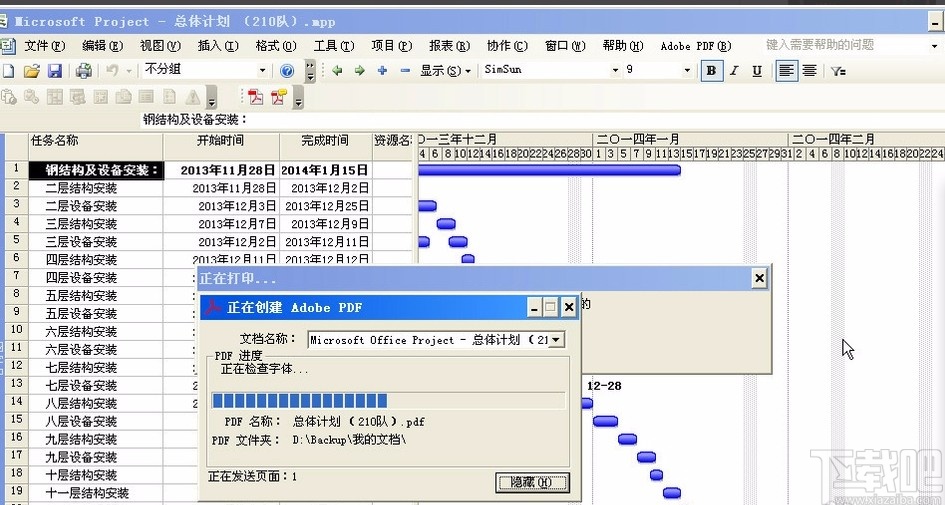
Task: Click the Print preview printer icon
Action: 84,71
